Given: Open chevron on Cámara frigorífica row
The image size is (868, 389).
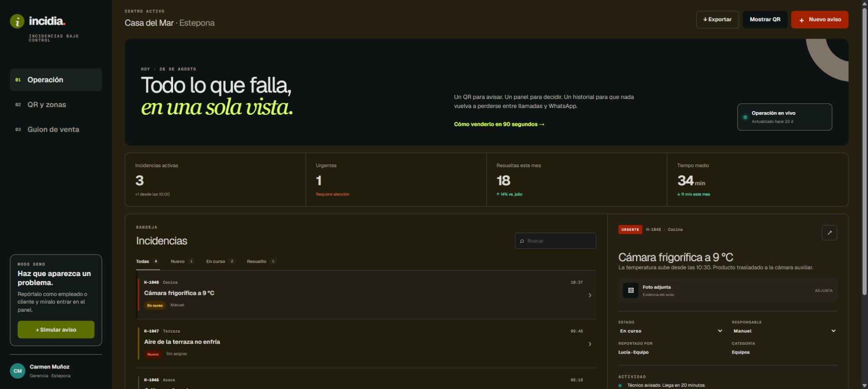Looking at the screenshot, I should coord(590,295).
